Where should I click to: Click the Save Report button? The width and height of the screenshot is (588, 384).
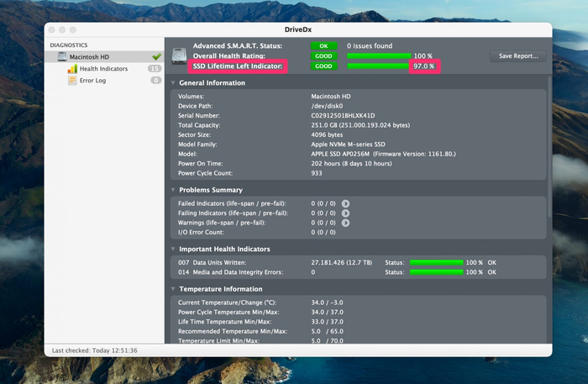(x=518, y=55)
